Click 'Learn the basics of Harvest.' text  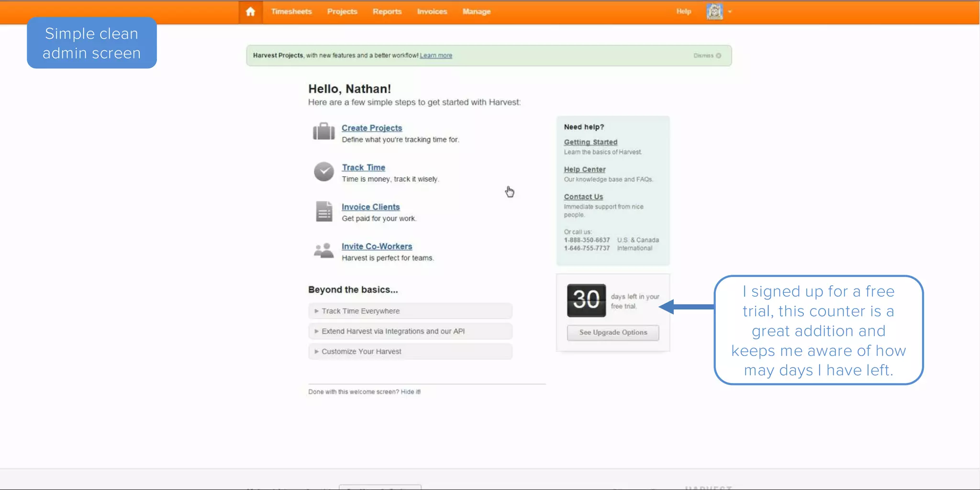coord(603,152)
